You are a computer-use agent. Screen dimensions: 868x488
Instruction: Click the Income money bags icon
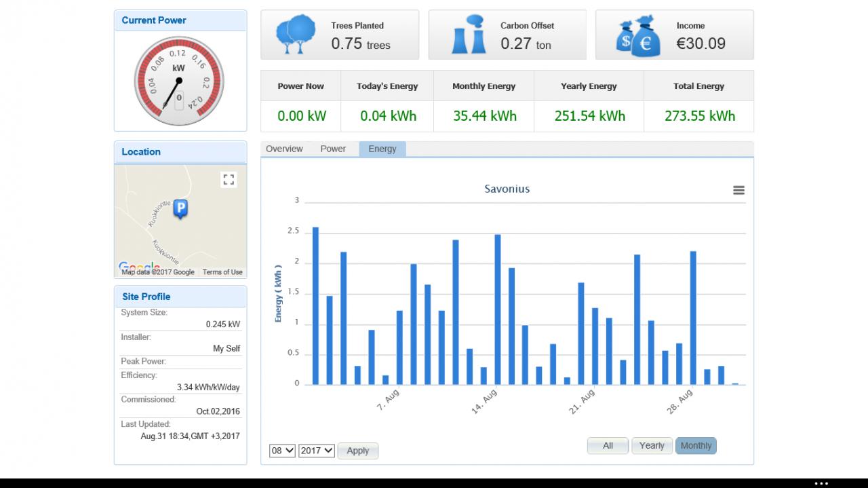click(x=637, y=35)
